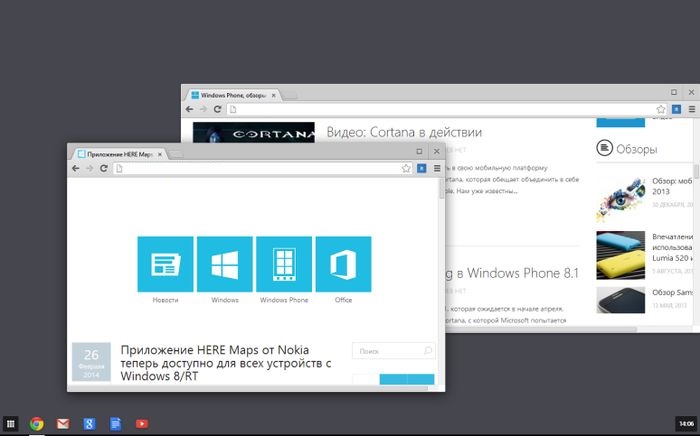This screenshot has height=436, width=700.
Task: Open Gmail from the shelf
Action: coord(63,424)
